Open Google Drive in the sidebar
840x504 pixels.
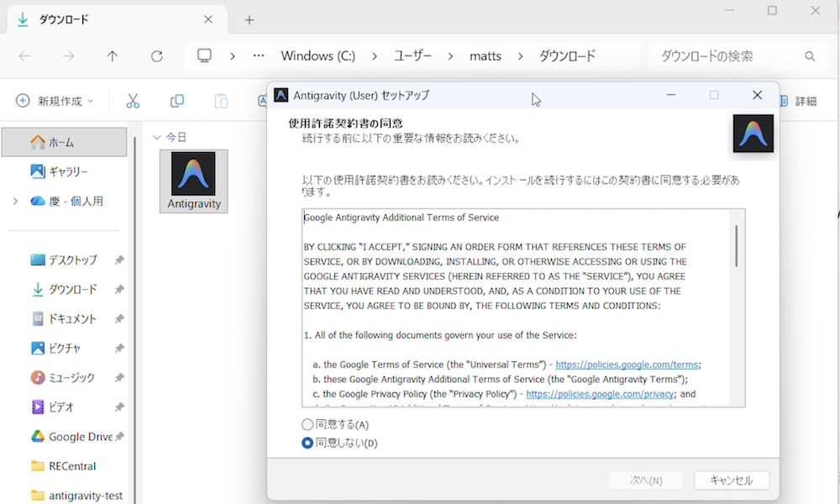80,437
